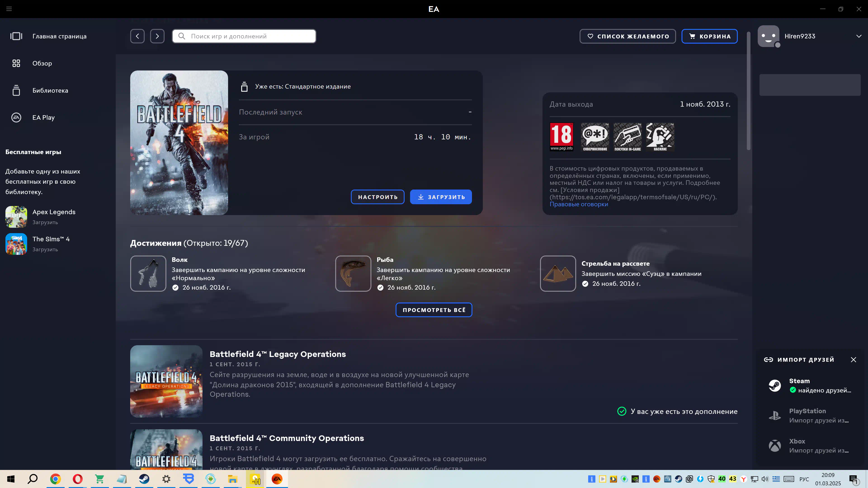Click the Hiren9233 profile avatar
Image resolution: width=868 pixels, height=488 pixels.
(x=769, y=36)
